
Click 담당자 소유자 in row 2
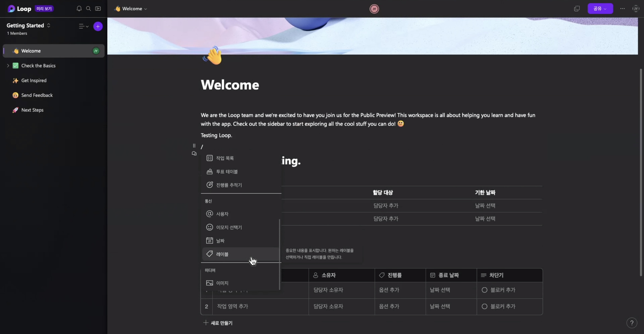pyautogui.click(x=328, y=306)
